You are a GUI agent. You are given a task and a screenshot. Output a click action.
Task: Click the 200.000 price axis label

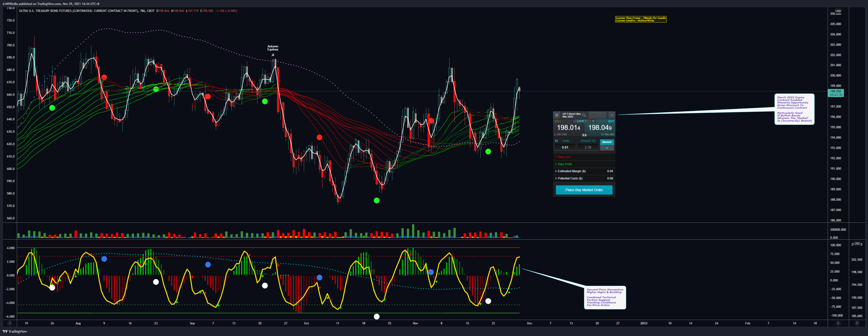pos(835,76)
